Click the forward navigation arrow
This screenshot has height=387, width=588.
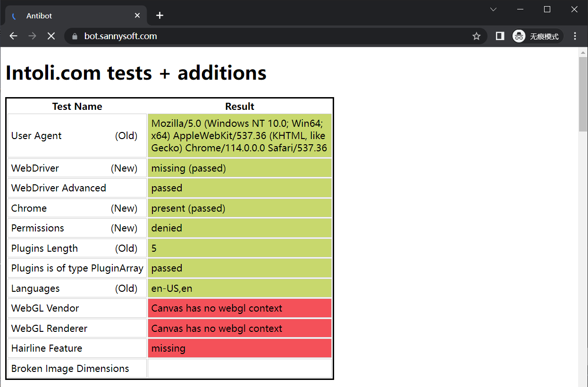pos(32,36)
